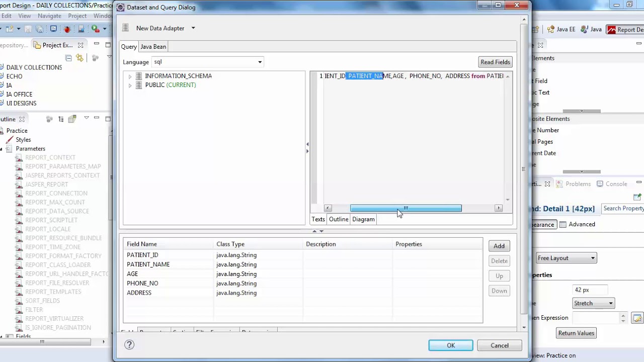This screenshot has height=362, width=644.
Task: Click the Add field button
Action: [x=499, y=246]
